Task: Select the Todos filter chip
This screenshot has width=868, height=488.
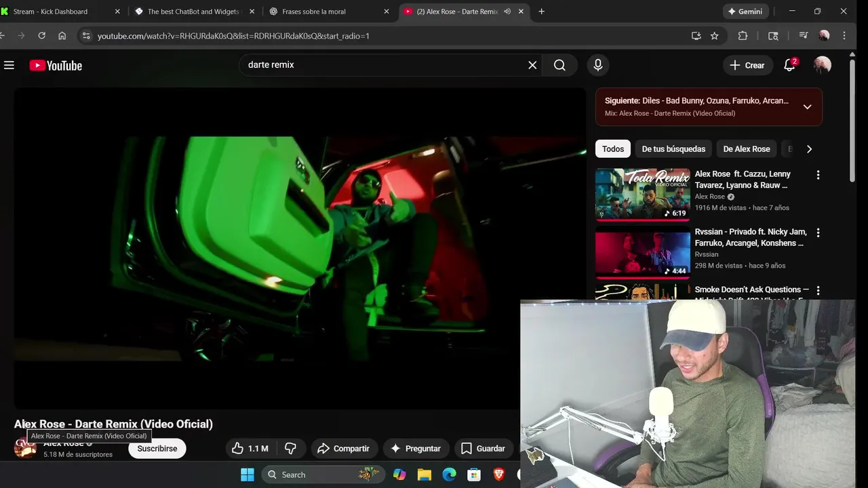Action: click(x=613, y=149)
